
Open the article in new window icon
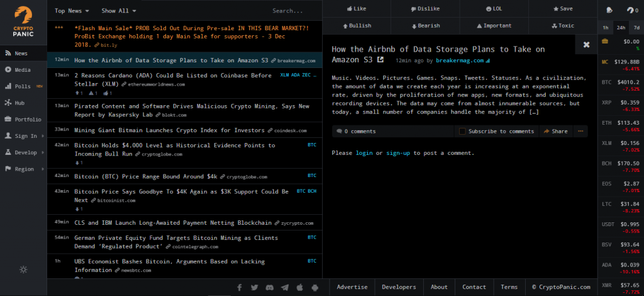pyautogui.click(x=380, y=60)
